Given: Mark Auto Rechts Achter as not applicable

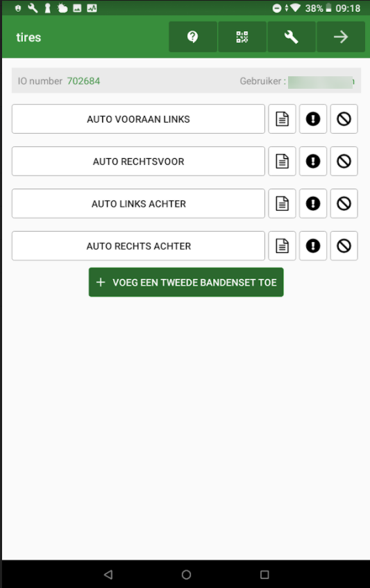Looking at the screenshot, I should tap(344, 246).
